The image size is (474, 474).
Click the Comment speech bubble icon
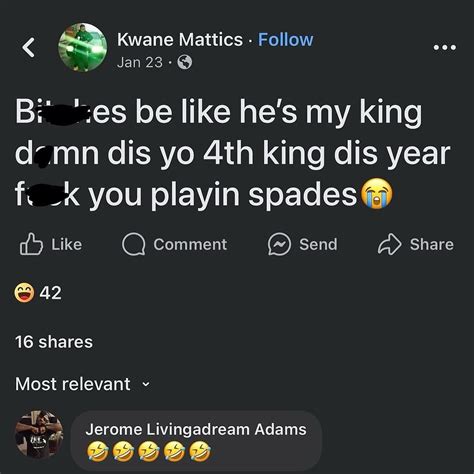click(x=133, y=244)
